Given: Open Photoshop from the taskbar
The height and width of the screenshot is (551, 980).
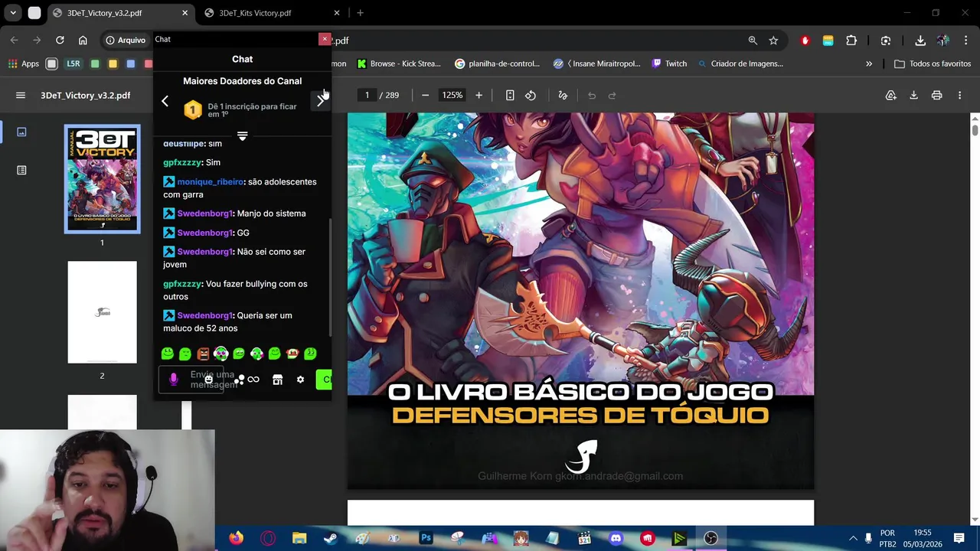Looking at the screenshot, I should click(426, 539).
